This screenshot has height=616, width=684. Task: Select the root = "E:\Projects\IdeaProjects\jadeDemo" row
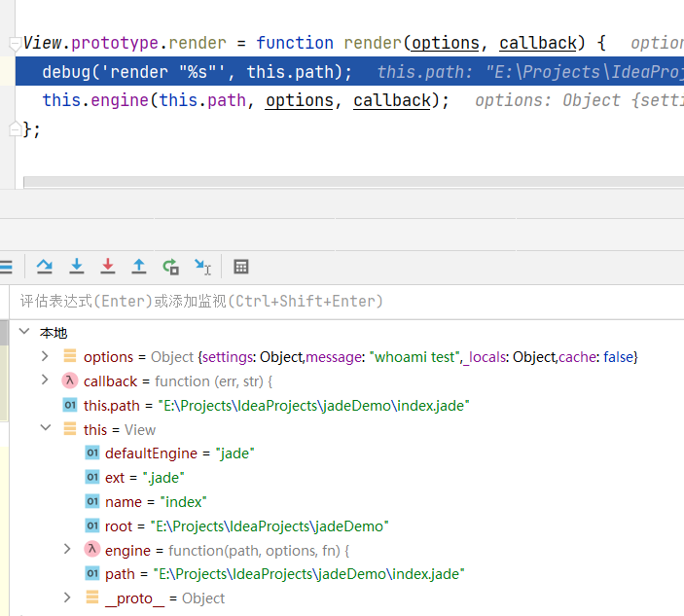click(x=346, y=525)
